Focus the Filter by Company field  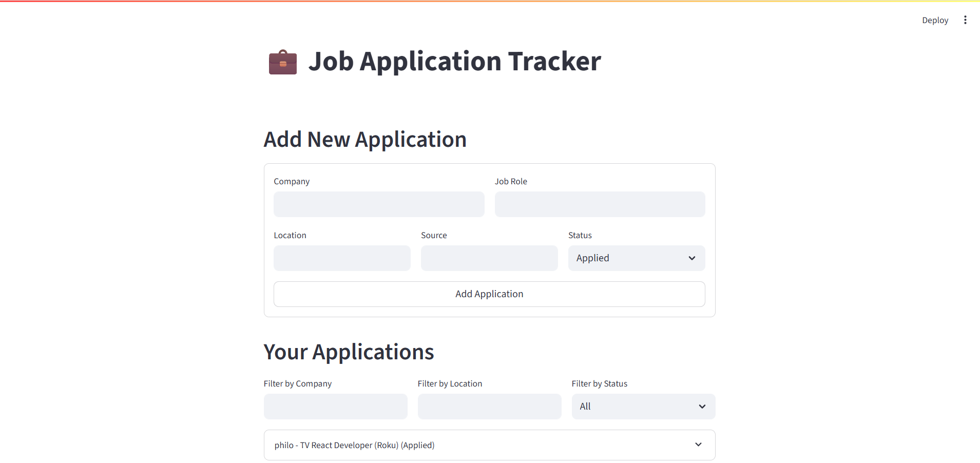pos(335,407)
